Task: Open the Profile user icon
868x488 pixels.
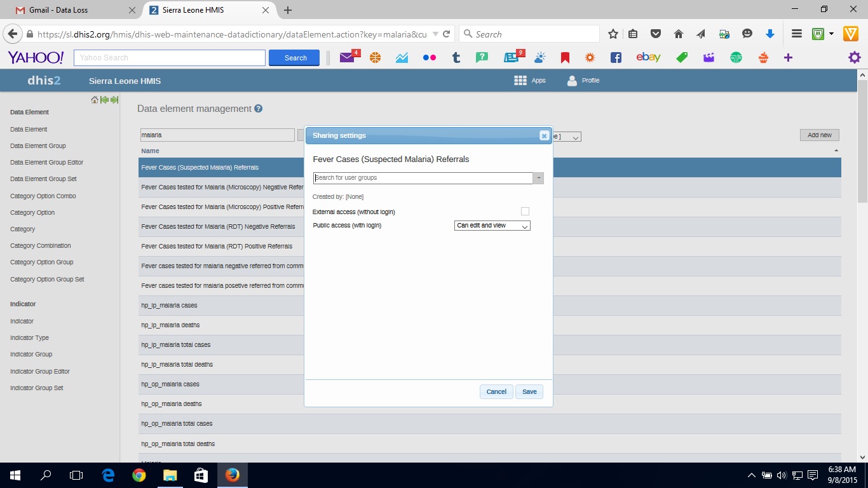Action: 572,81
